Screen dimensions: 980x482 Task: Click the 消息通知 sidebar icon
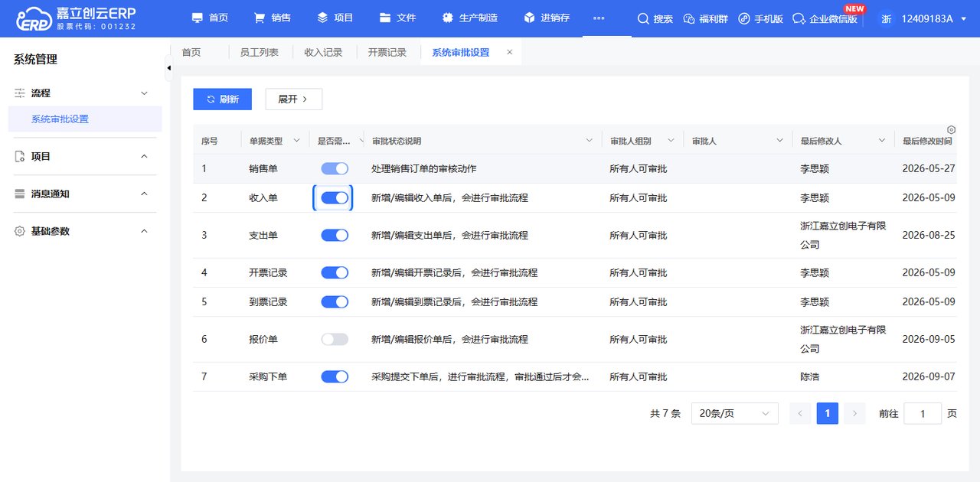pos(20,194)
